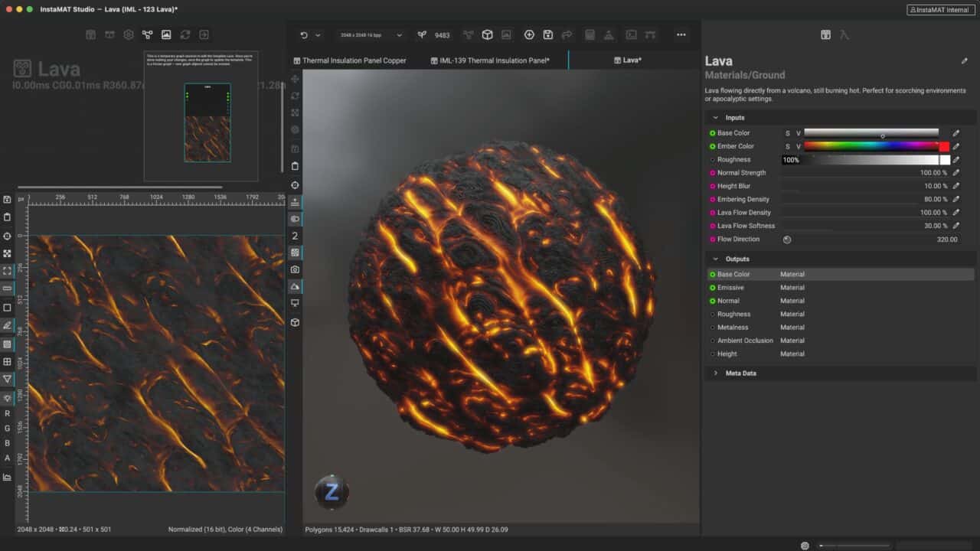
Task: Click the 3D cube icon in the top toolbar
Action: [x=487, y=35]
